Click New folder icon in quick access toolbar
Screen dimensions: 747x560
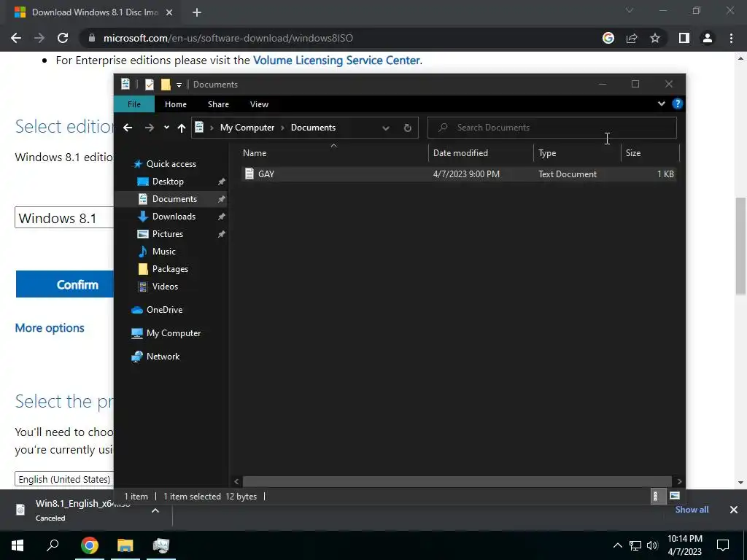point(166,85)
